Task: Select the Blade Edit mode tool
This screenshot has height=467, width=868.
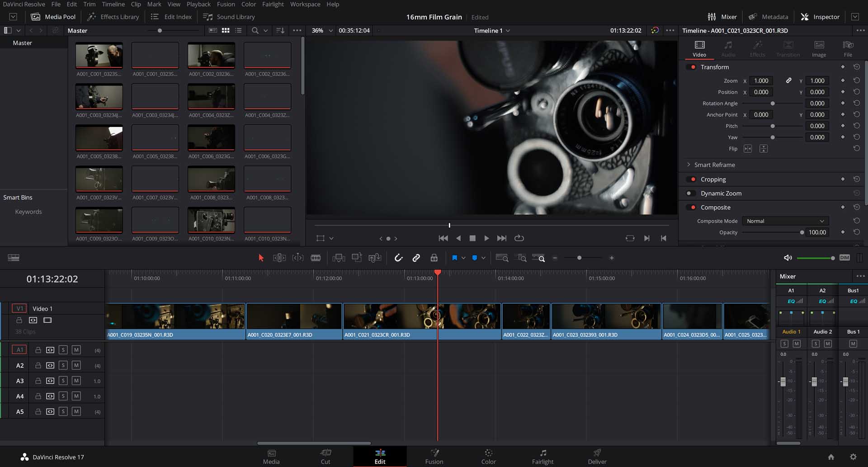Action: (x=316, y=258)
